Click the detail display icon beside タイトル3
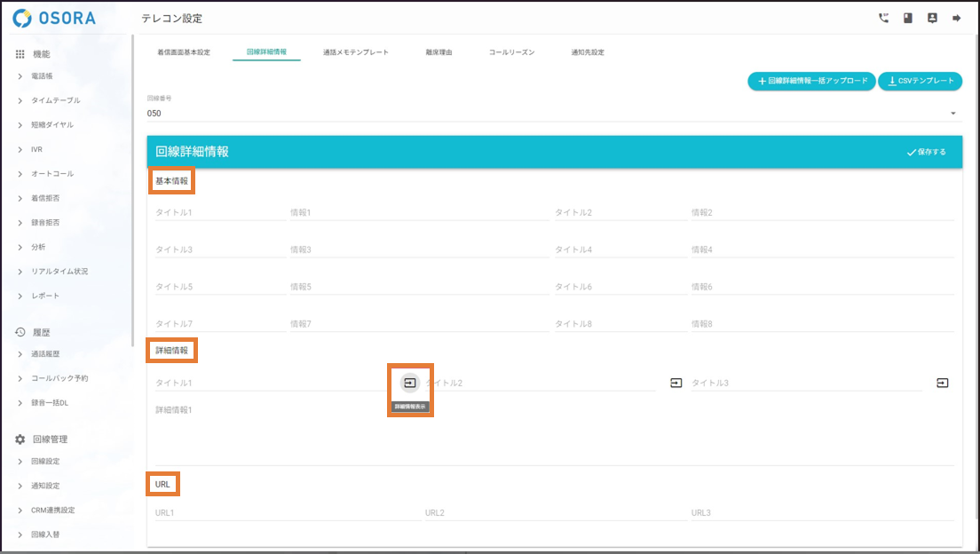The width and height of the screenshot is (980, 554). coord(942,383)
